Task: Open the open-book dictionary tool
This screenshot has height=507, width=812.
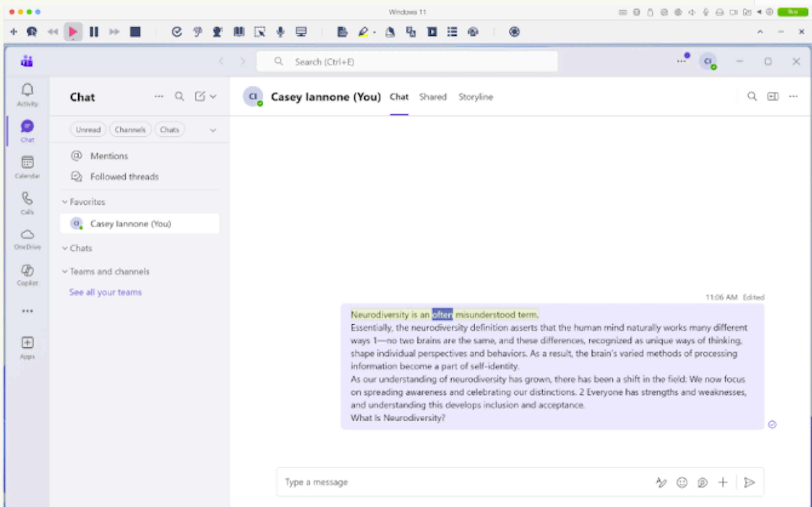Action: click(239, 32)
